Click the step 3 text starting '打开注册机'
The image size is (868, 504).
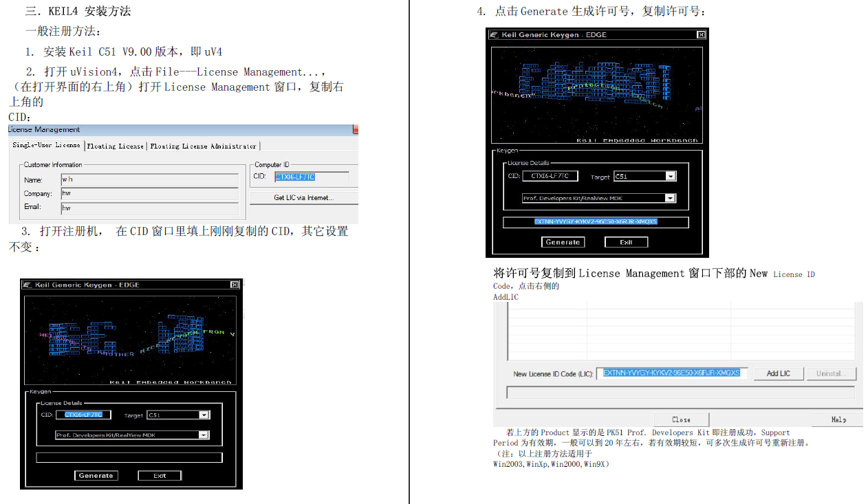(184, 231)
